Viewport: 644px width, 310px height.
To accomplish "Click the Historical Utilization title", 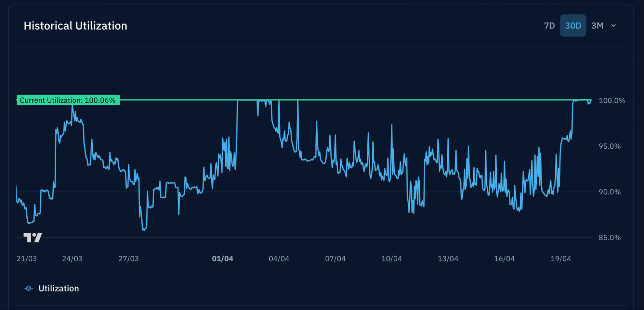I will point(75,26).
